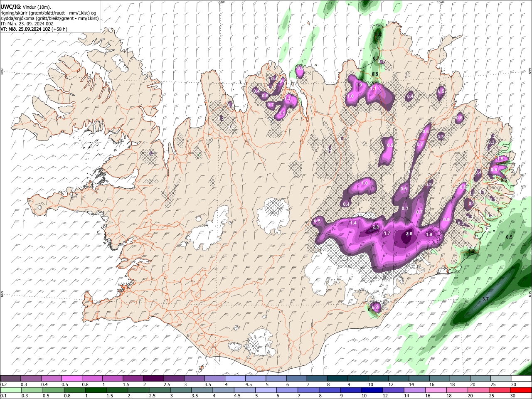Click the light pink swatch between bottom-row 16 and 18
532x399 pixels.
436,390
